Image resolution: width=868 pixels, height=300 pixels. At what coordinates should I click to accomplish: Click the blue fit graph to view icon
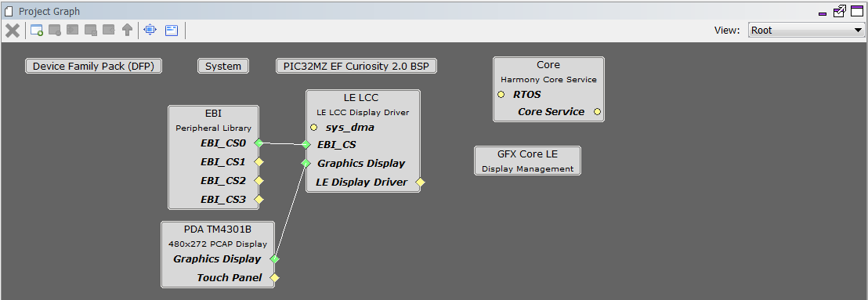click(x=150, y=30)
